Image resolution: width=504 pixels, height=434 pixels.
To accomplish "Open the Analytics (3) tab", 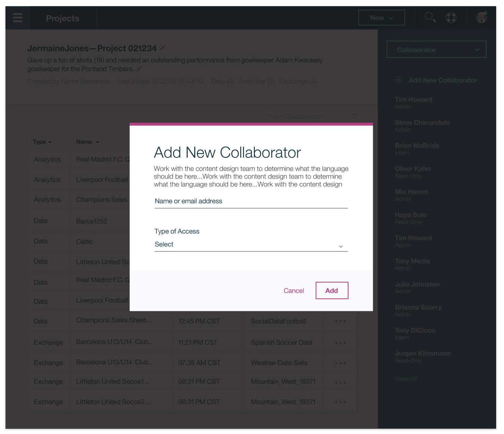I will tap(256, 81).
